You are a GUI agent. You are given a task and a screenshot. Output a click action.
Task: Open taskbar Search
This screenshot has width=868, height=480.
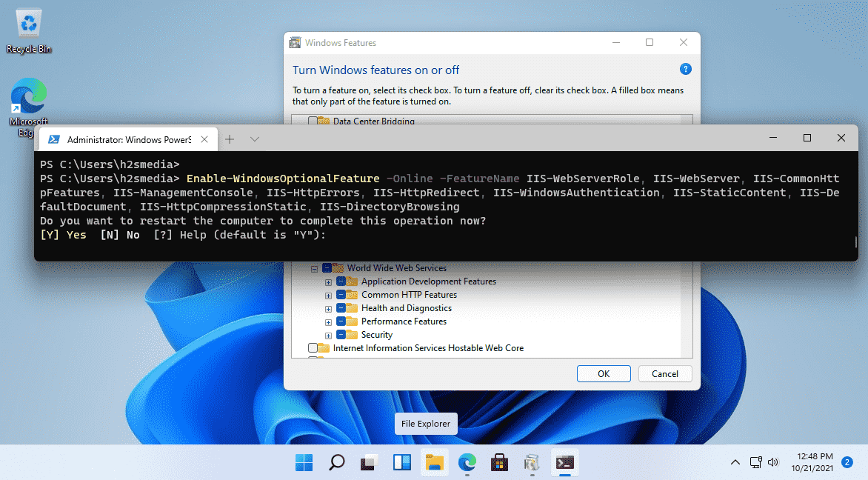coord(336,462)
